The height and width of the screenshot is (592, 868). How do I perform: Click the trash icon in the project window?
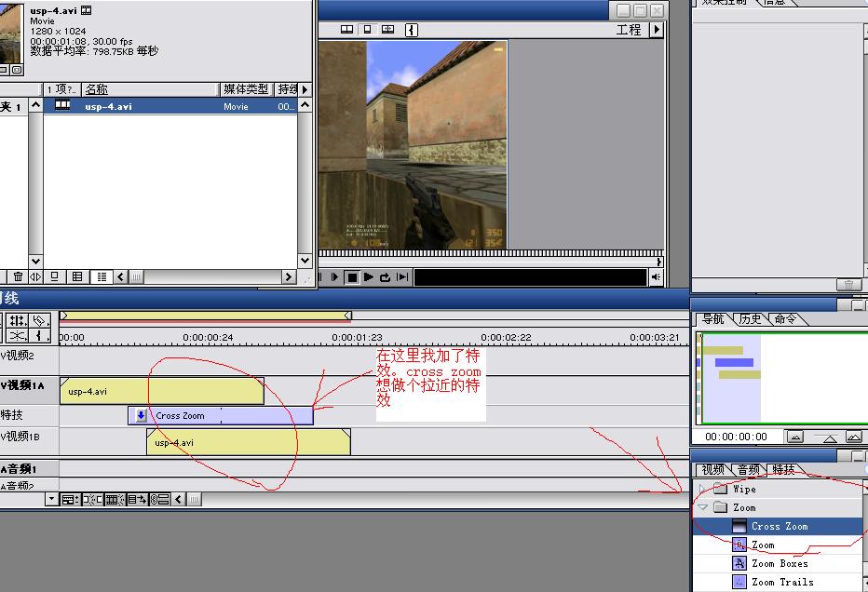pos(19,276)
